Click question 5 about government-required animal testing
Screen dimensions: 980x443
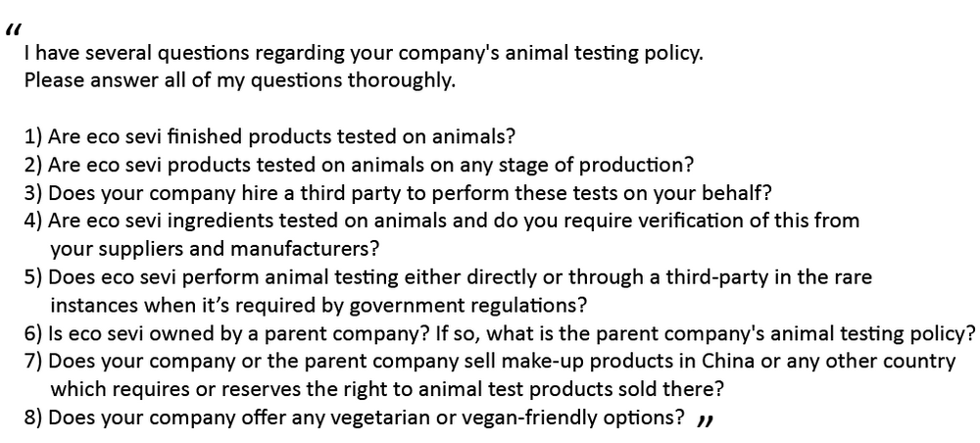click(x=448, y=276)
